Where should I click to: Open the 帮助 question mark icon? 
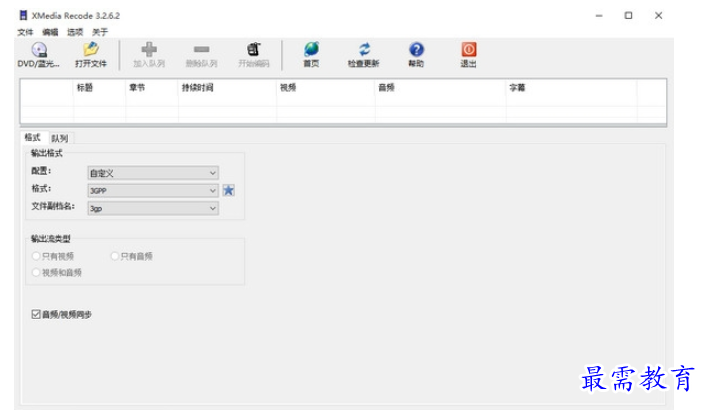pos(416,49)
